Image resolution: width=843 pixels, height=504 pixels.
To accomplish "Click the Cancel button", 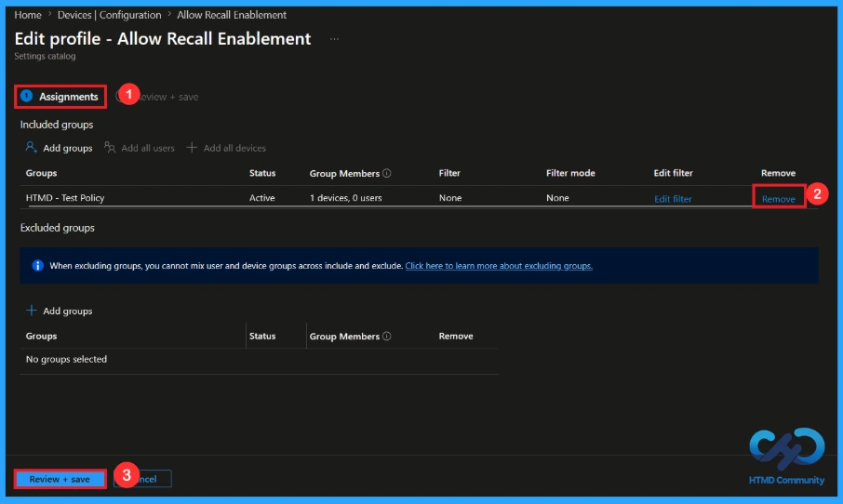I will click(142, 479).
